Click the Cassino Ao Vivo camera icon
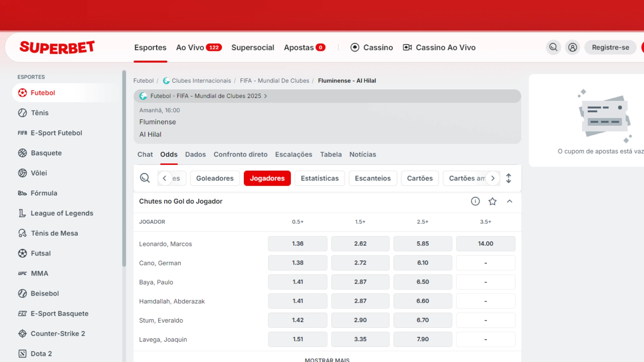Viewport: 644px width, 362px height. click(x=407, y=47)
